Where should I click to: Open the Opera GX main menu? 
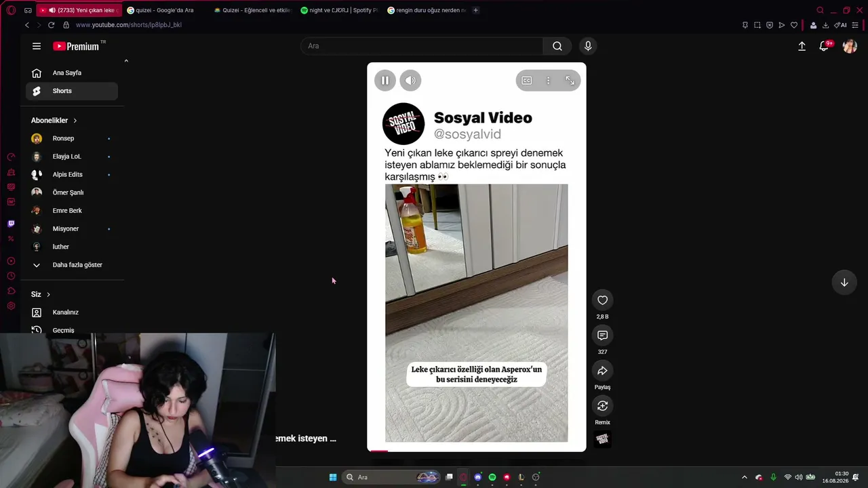[11, 10]
